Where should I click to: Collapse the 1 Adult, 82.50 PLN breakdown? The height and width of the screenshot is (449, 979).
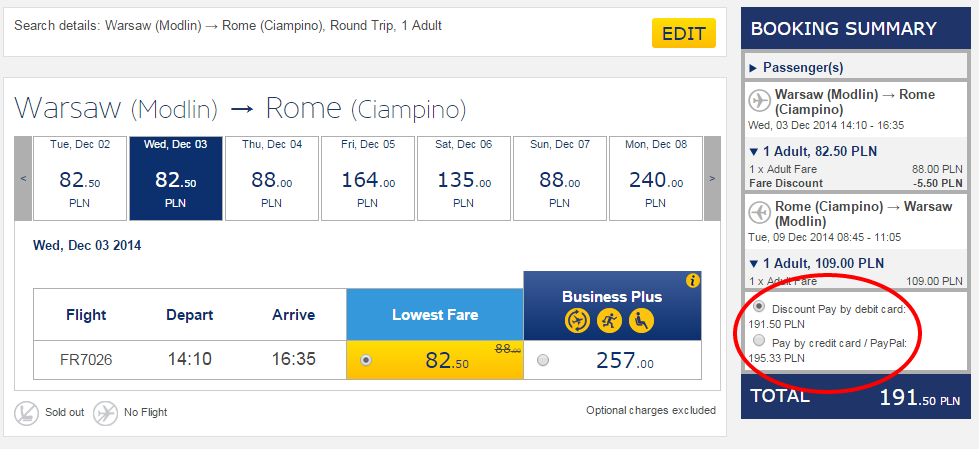coord(753,152)
